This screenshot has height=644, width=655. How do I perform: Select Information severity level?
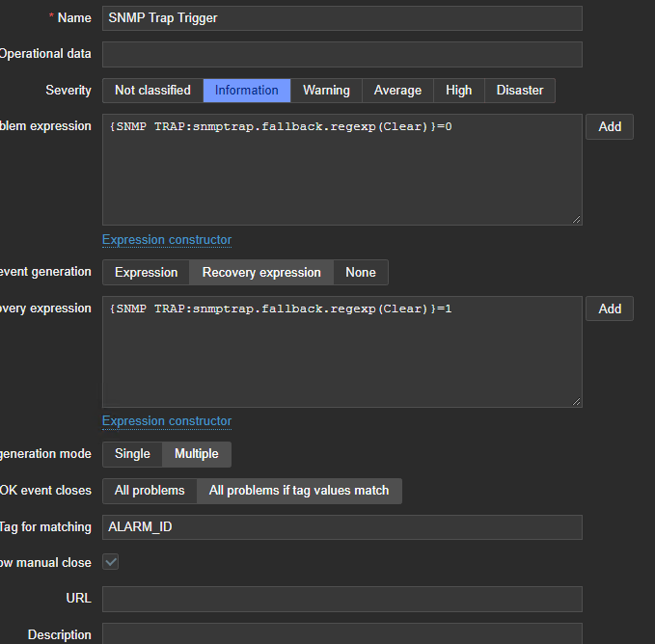click(x=247, y=91)
